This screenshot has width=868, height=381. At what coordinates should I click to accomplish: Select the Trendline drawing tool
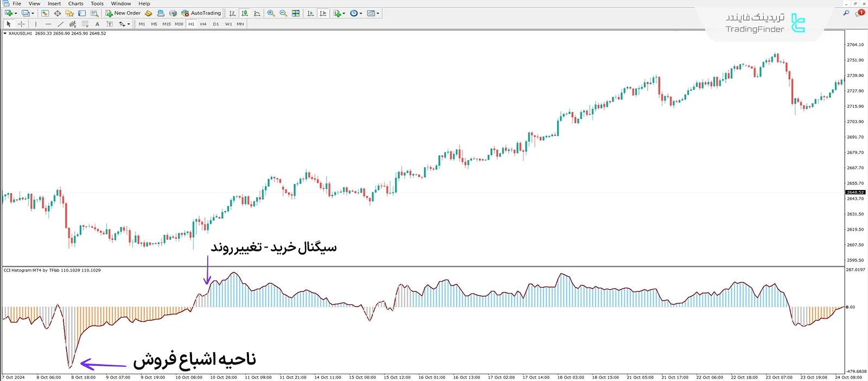(60, 24)
